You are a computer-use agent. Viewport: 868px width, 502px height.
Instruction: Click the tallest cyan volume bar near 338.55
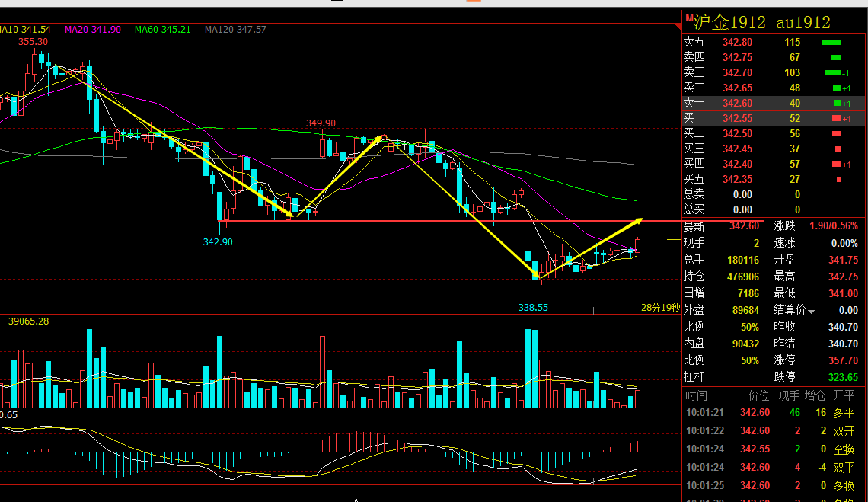click(528, 369)
